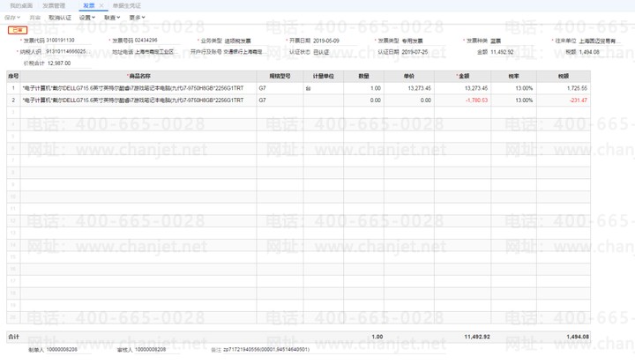The image size is (635, 364).
Task: Click row 1 tax rate 13.00%
Action: (x=513, y=88)
